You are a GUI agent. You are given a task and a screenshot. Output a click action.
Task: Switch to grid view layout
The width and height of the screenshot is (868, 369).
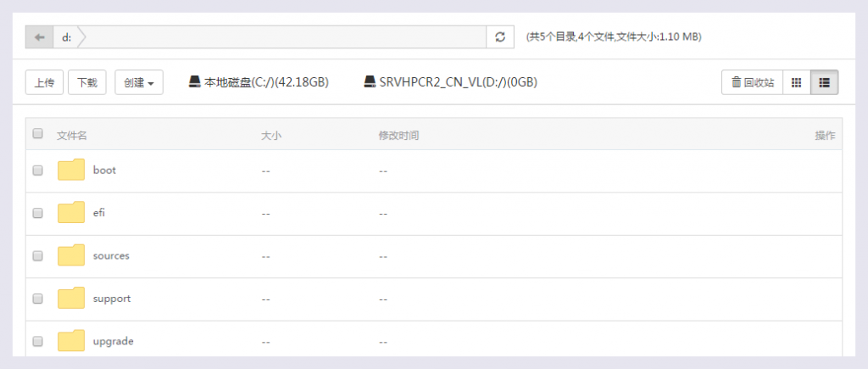pos(797,82)
